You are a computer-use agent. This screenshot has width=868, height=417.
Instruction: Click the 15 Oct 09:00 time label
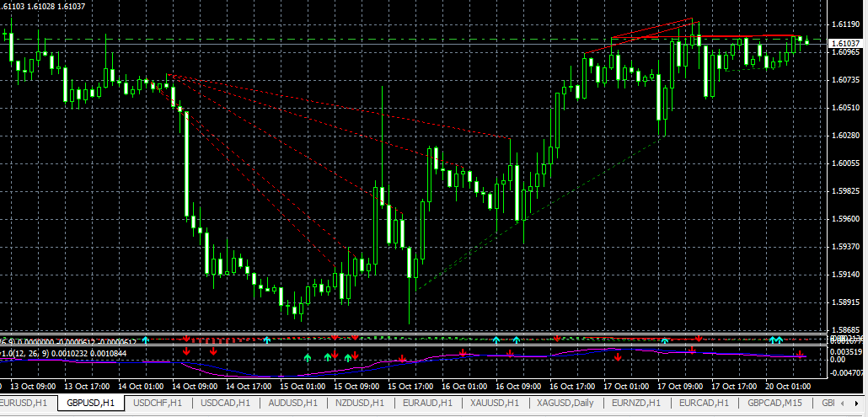tap(356, 386)
